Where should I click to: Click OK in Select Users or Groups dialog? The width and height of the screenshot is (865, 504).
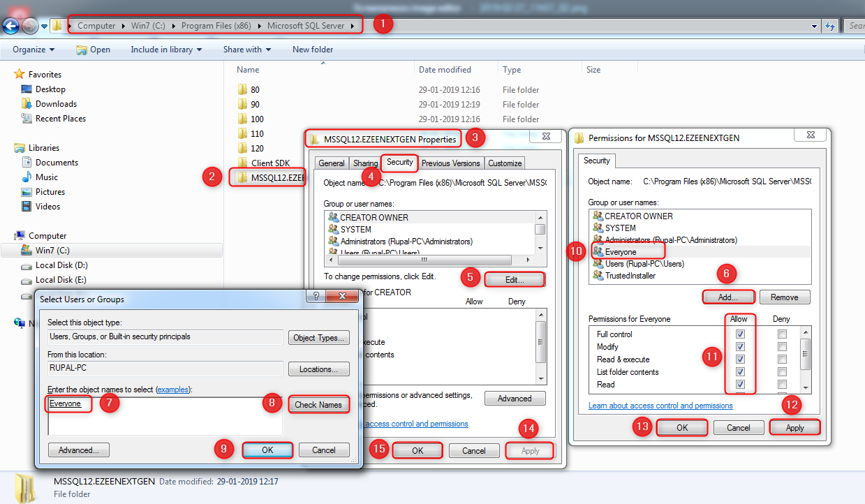[267, 450]
